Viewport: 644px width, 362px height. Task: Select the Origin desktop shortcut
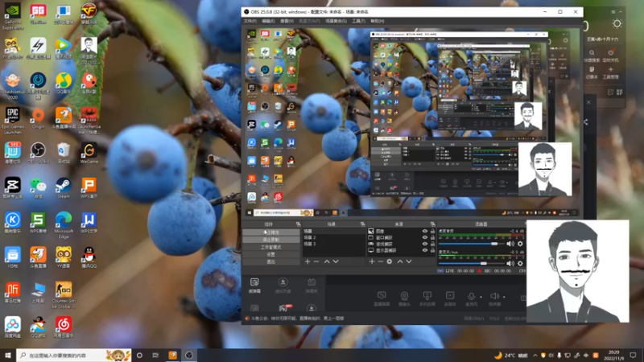(x=38, y=118)
